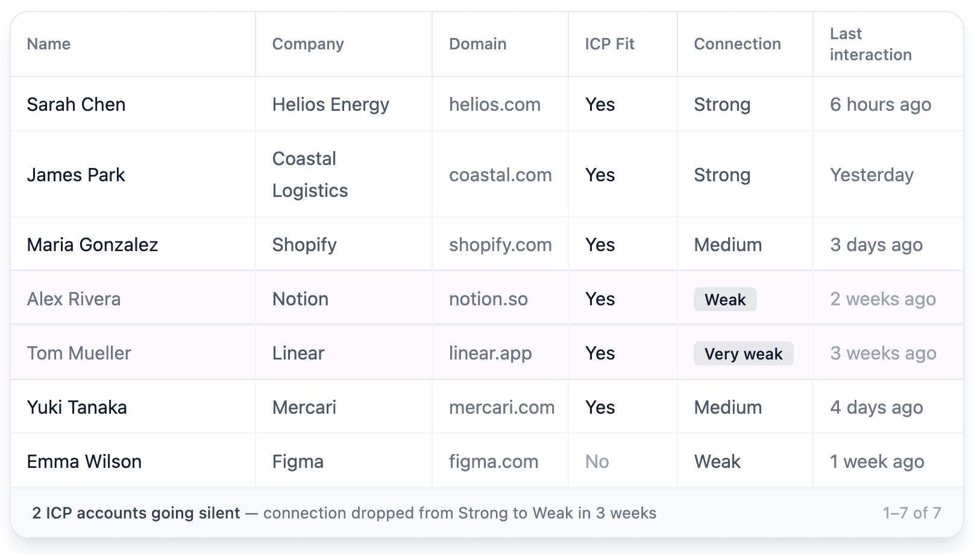The height and width of the screenshot is (554, 980).
Task: Click the ICP Fit column header
Action: click(609, 44)
